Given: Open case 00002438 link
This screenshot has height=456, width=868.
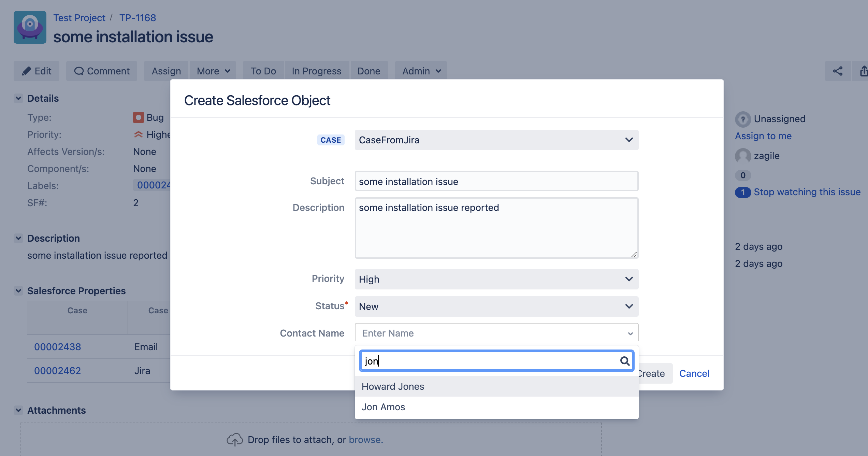Looking at the screenshot, I should tap(57, 347).
